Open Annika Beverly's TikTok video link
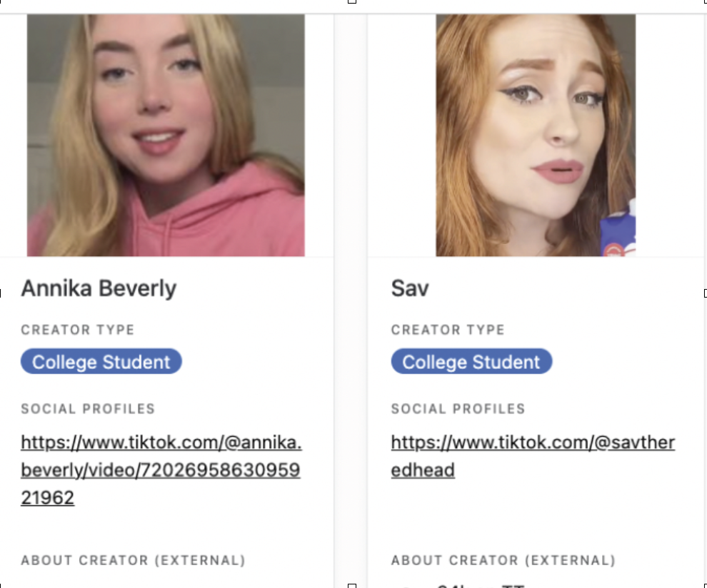This screenshot has width=707, height=588. click(161, 470)
